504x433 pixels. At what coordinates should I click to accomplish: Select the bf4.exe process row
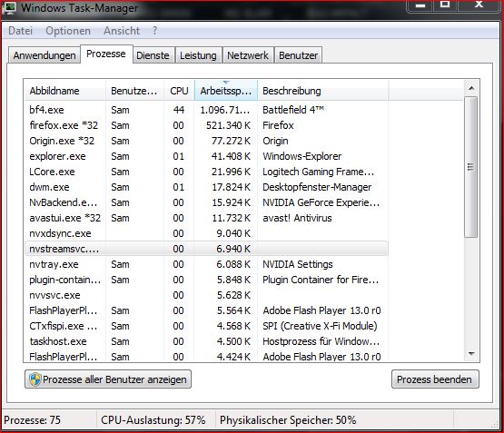tap(206, 110)
